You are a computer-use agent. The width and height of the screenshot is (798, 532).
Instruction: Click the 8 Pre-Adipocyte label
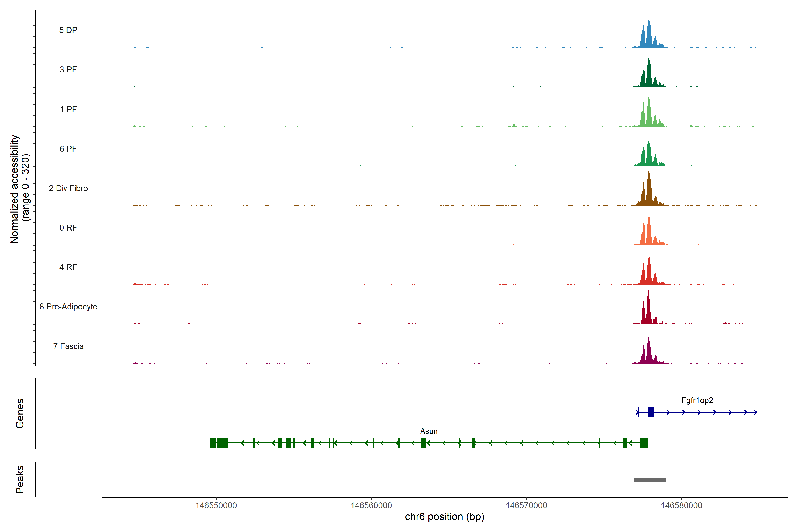pyautogui.click(x=68, y=307)
